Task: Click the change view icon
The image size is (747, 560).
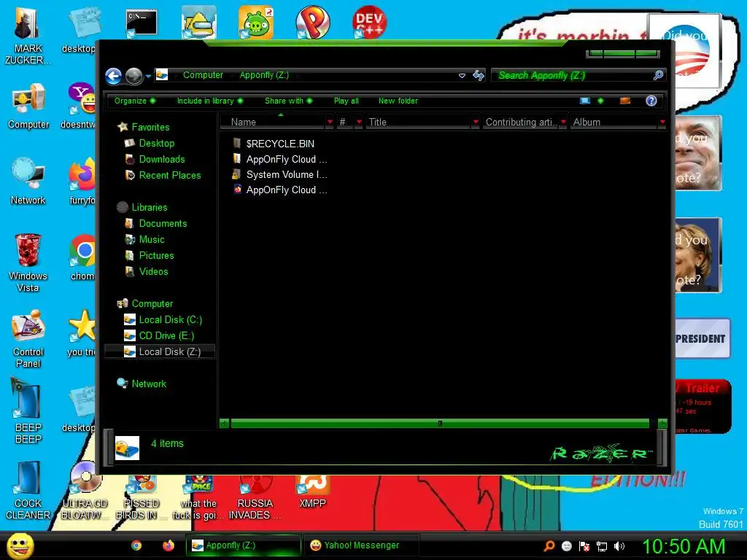Action: pyautogui.click(x=585, y=101)
